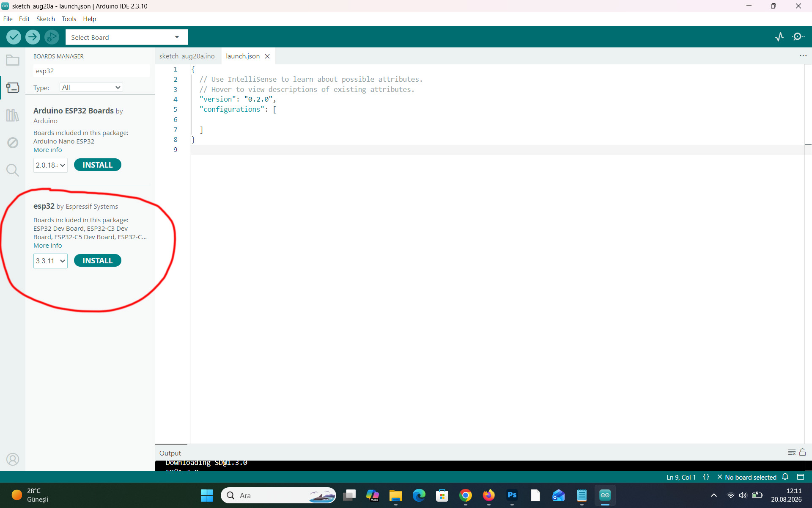Click the boards search field containing esp32
Image resolution: width=812 pixels, height=508 pixels.
[x=91, y=71]
